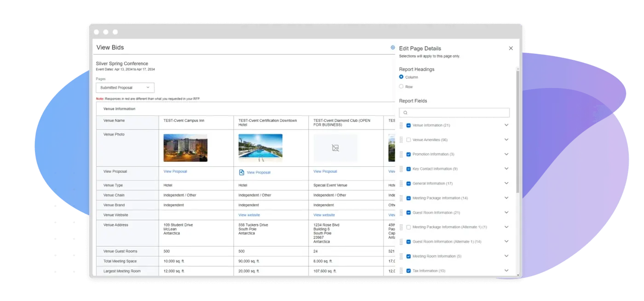Click the search icon in Report Fields
644x301 pixels.
coord(405,113)
